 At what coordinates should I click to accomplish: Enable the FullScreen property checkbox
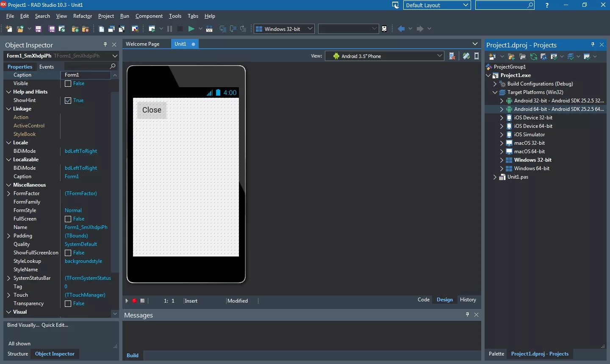coord(68,219)
